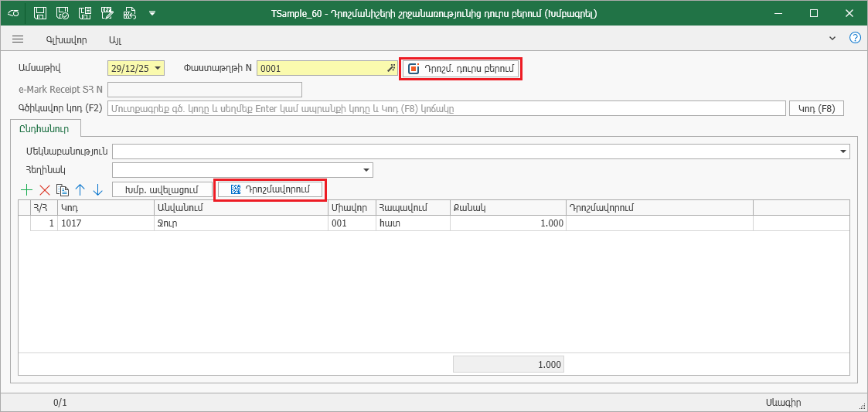Click the Դրոշմ. դուրս բերում button
This screenshot has width=868, height=412.
pyautogui.click(x=461, y=69)
